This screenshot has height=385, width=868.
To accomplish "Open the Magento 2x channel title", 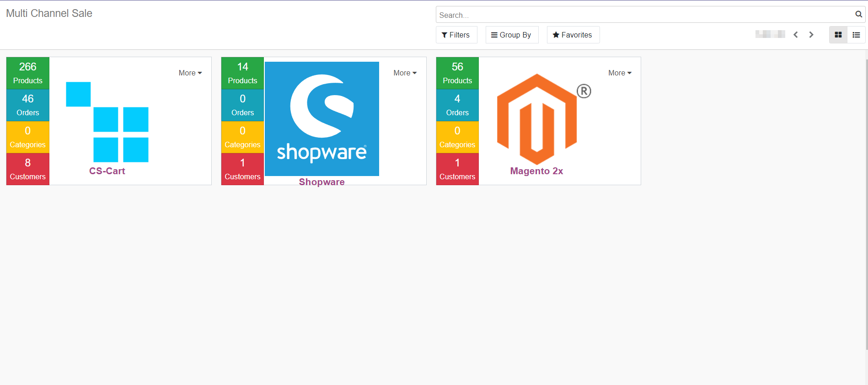I will (x=536, y=171).
